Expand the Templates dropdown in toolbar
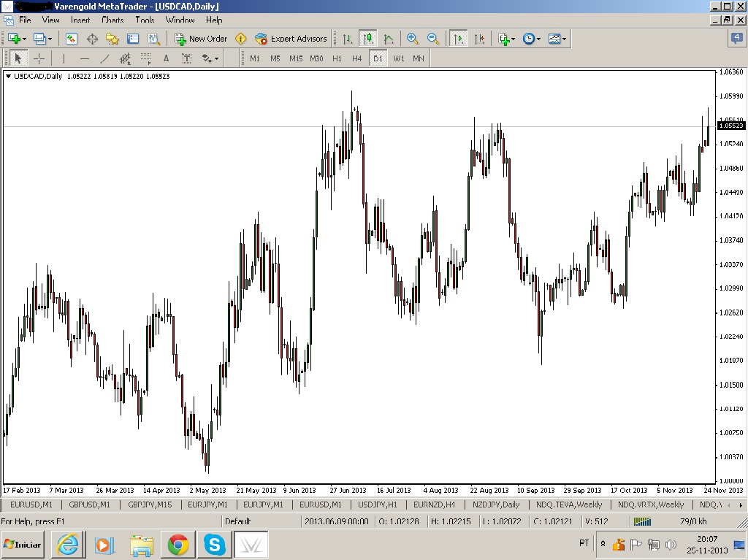748x560 pixels. point(564,39)
